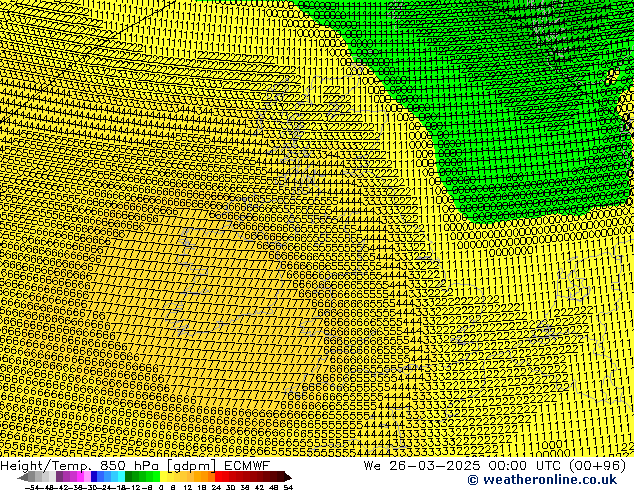Viewport: 634px width, 490px height.
Task: Click the 'We 26-03-2025 00:00 UTC (00+96)' timestamp
Action: pos(495,465)
